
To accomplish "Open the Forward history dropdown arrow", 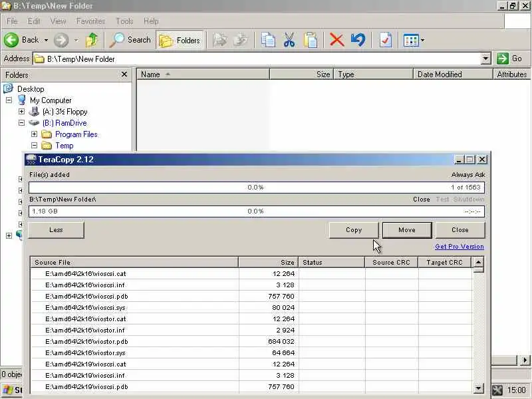I will point(76,40).
